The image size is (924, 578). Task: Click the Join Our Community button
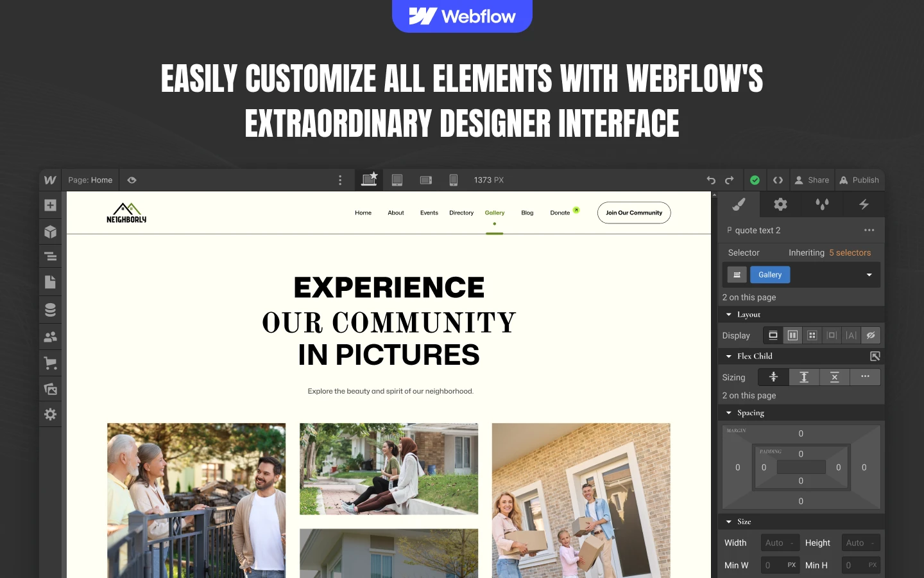click(x=633, y=213)
